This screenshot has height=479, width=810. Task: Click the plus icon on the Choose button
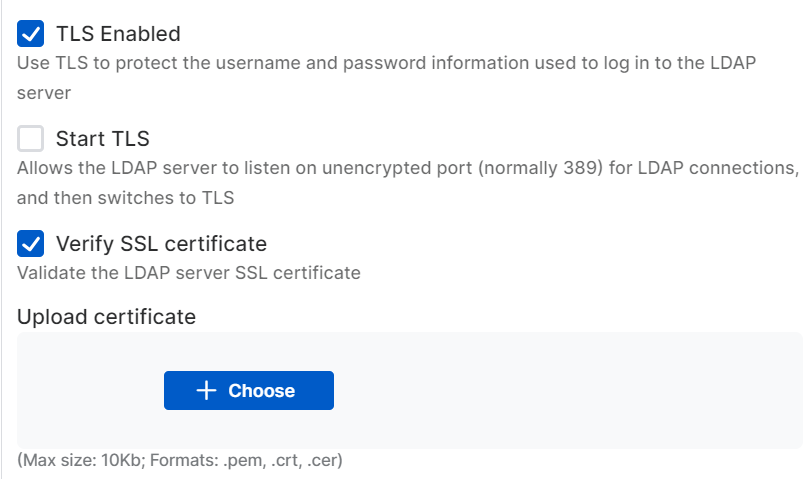pyautogui.click(x=207, y=391)
